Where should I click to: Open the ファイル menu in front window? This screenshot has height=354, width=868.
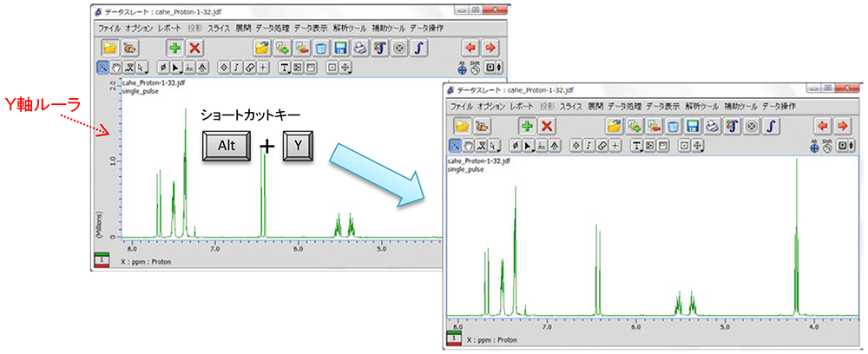(461, 106)
